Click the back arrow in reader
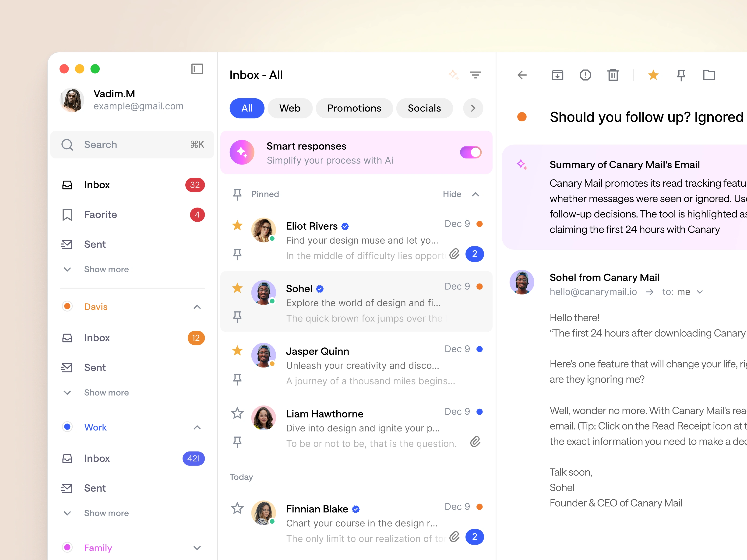747x560 pixels. (x=522, y=75)
